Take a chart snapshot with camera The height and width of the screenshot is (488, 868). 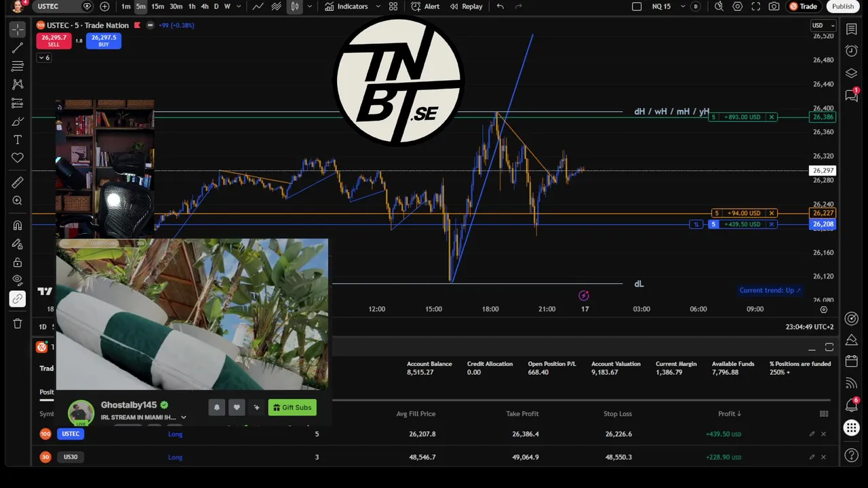coord(774,6)
